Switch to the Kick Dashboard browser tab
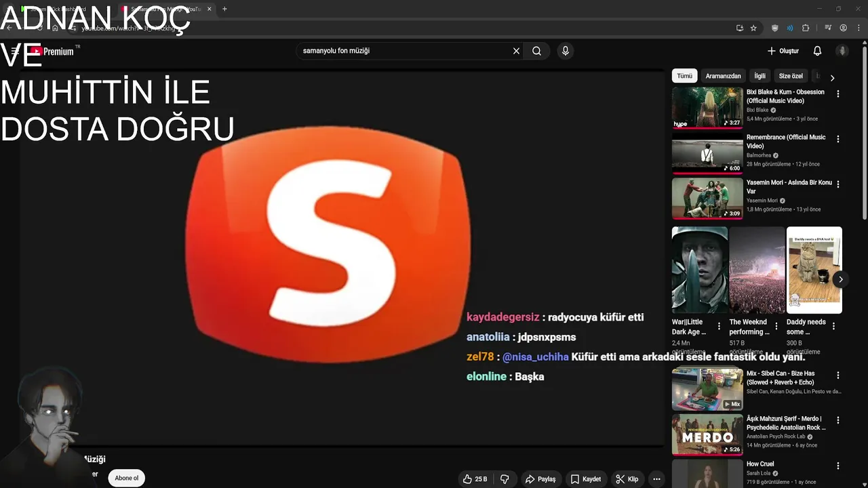The width and height of the screenshot is (868, 488). pos(58,9)
